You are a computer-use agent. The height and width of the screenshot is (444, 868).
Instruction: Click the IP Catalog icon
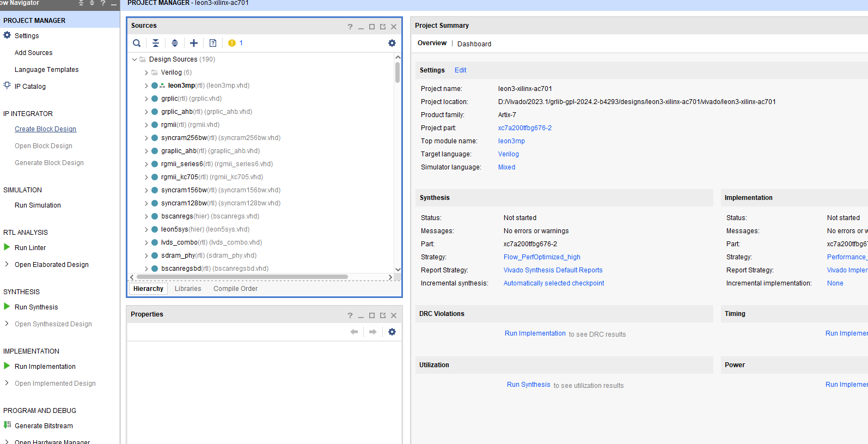pos(7,86)
